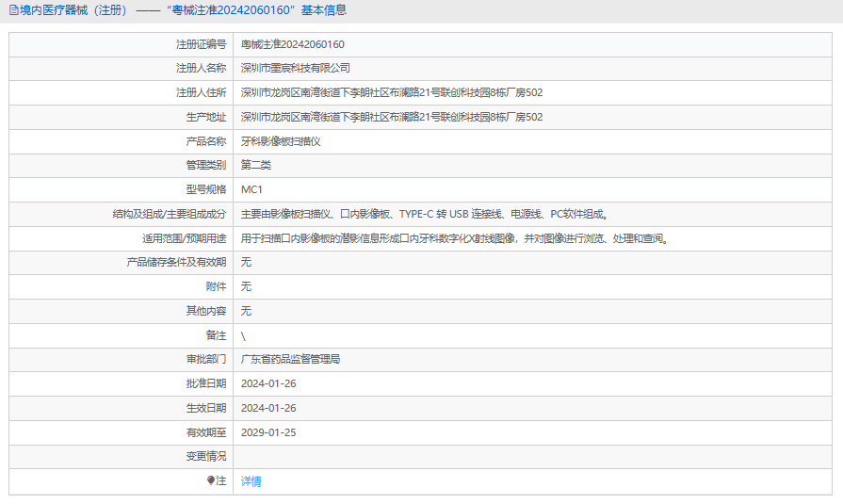The height and width of the screenshot is (504, 843).
Task: Select 无 in the 其他内容 row
Action: click(x=246, y=311)
